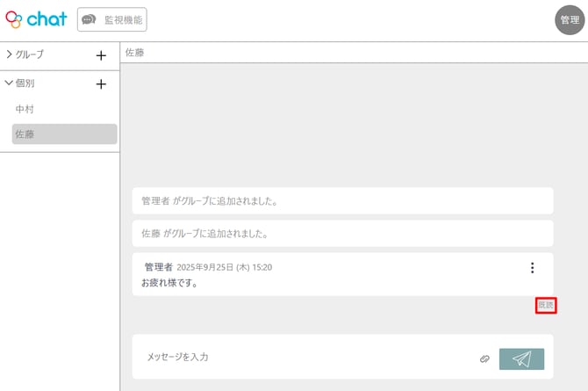Open the 管理 user avatar menu

pos(570,20)
